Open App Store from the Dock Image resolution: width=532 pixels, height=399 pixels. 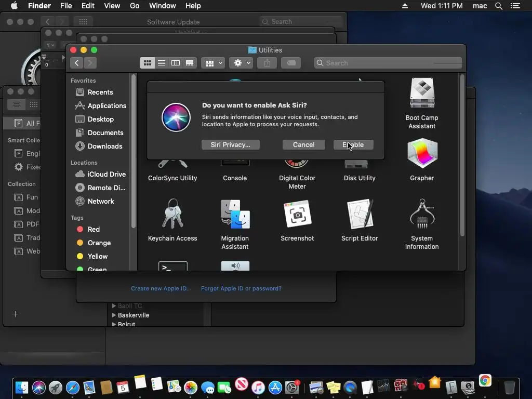click(275, 387)
